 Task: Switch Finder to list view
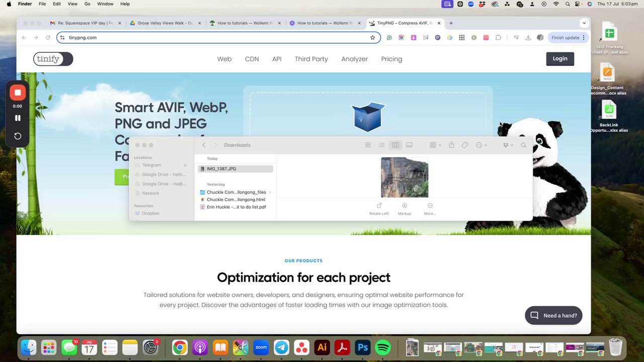pyautogui.click(x=381, y=145)
